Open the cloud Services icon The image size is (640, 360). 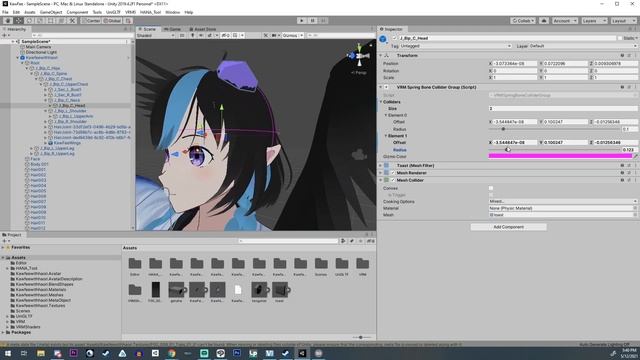click(x=544, y=20)
